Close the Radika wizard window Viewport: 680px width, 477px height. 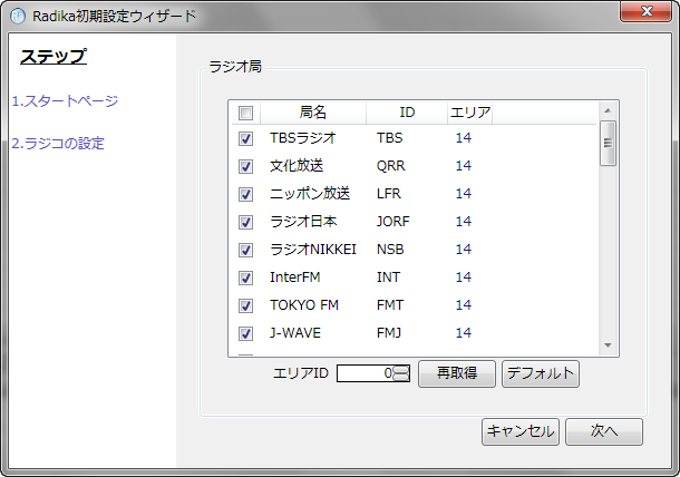[646, 11]
